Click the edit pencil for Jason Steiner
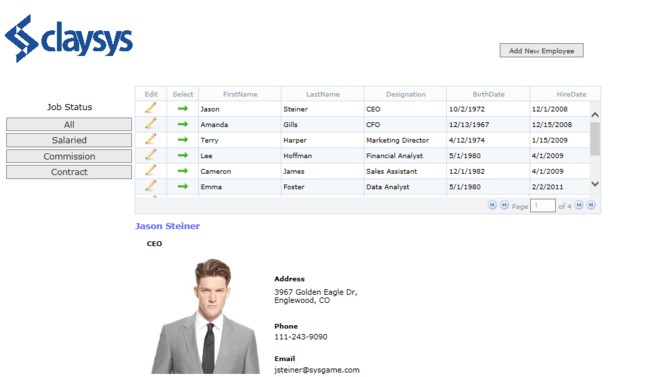 pos(151,108)
